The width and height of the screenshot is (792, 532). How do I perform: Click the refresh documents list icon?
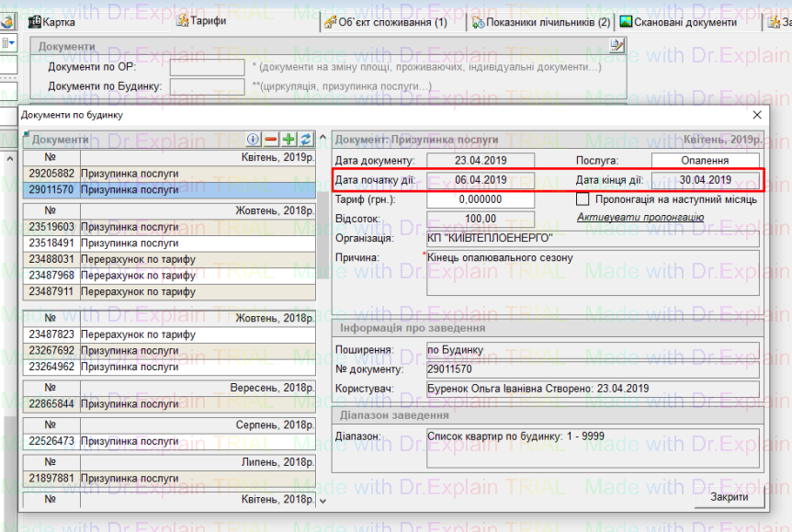[x=305, y=140]
